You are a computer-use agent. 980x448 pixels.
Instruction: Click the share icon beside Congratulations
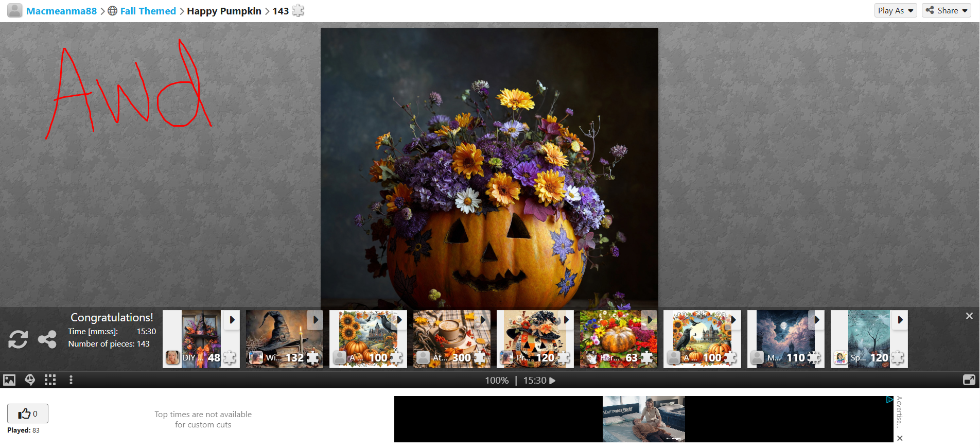pos(47,339)
